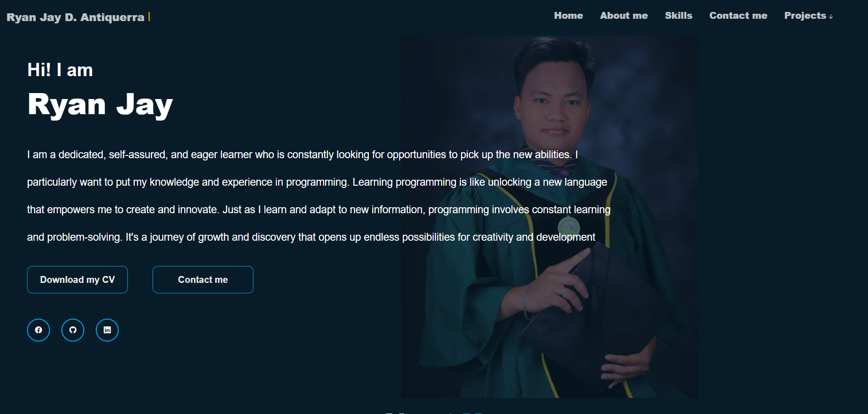Click the orange cursor bar after site title
This screenshot has height=414, width=868.
[x=149, y=17]
